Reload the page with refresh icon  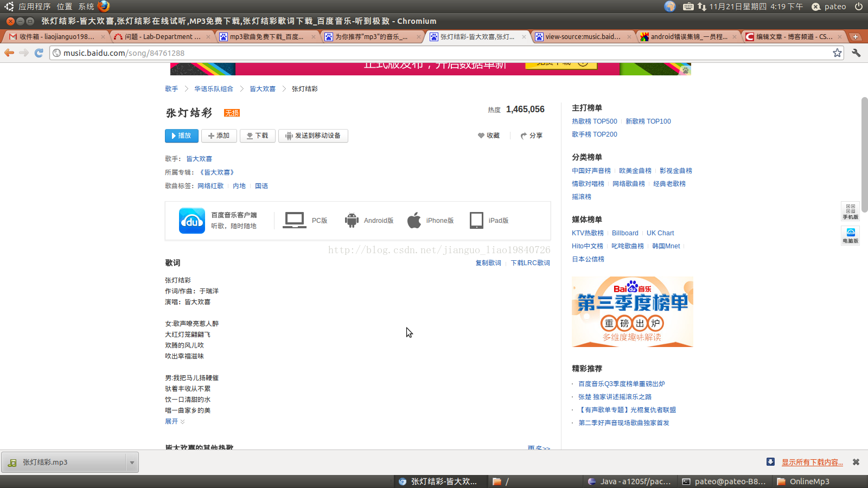39,53
